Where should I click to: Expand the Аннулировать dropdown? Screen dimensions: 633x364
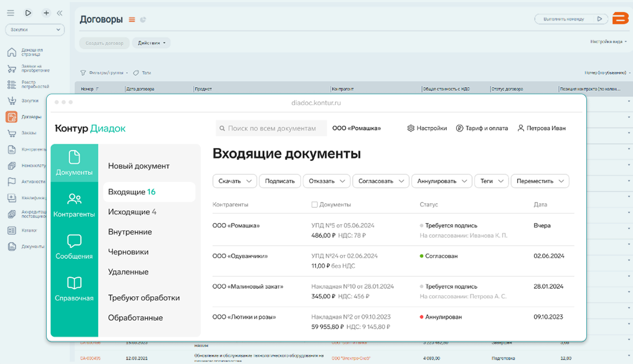click(x=442, y=181)
